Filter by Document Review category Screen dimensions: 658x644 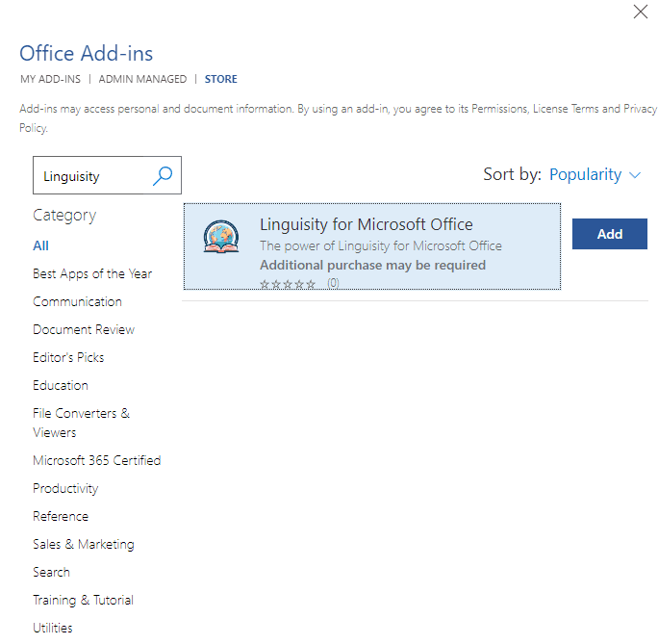[x=84, y=329]
